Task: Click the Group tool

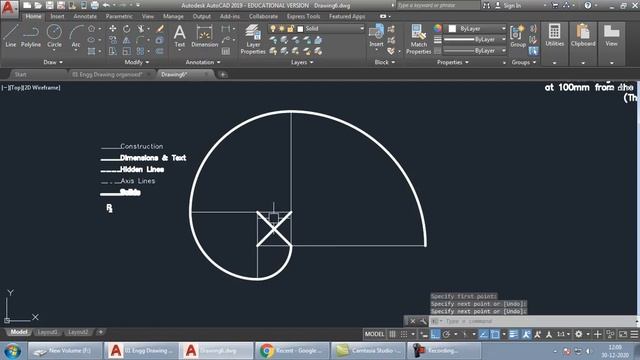Action: pos(518,36)
